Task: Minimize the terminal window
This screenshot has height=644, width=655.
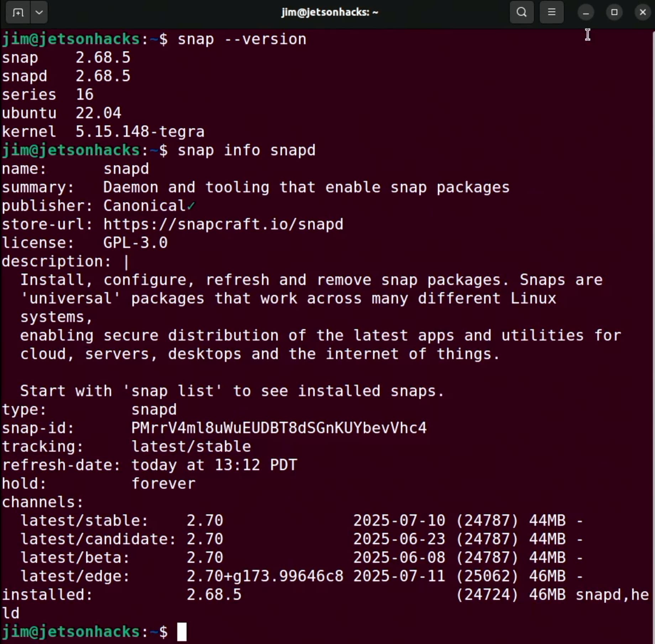Action: click(586, 12)
